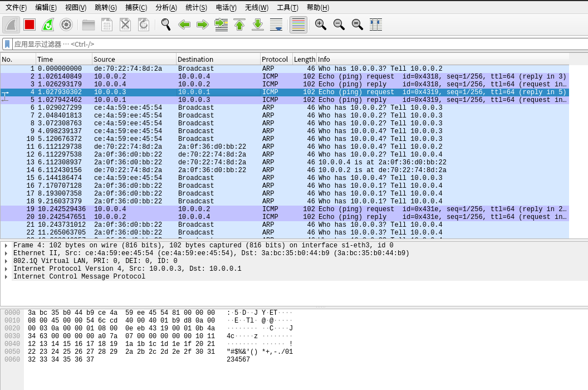Expand Internet Protocol Version 4 row

(x=6, y=269)
